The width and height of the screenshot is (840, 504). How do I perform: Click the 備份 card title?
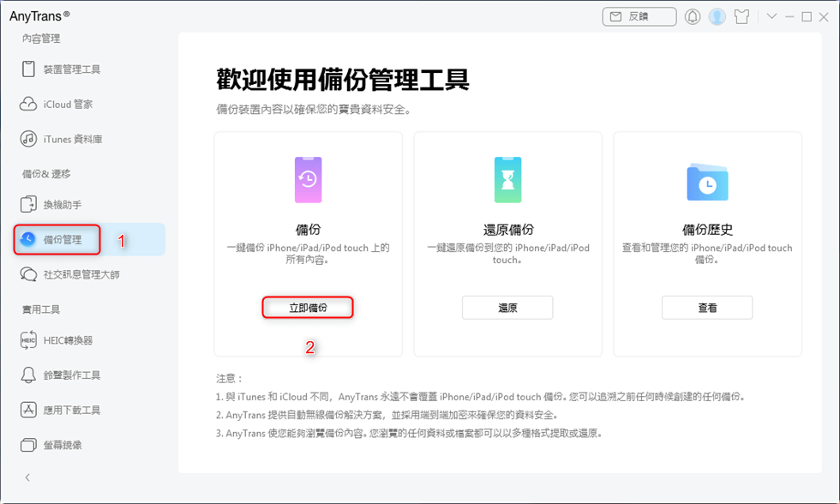(x=308, y=229)
